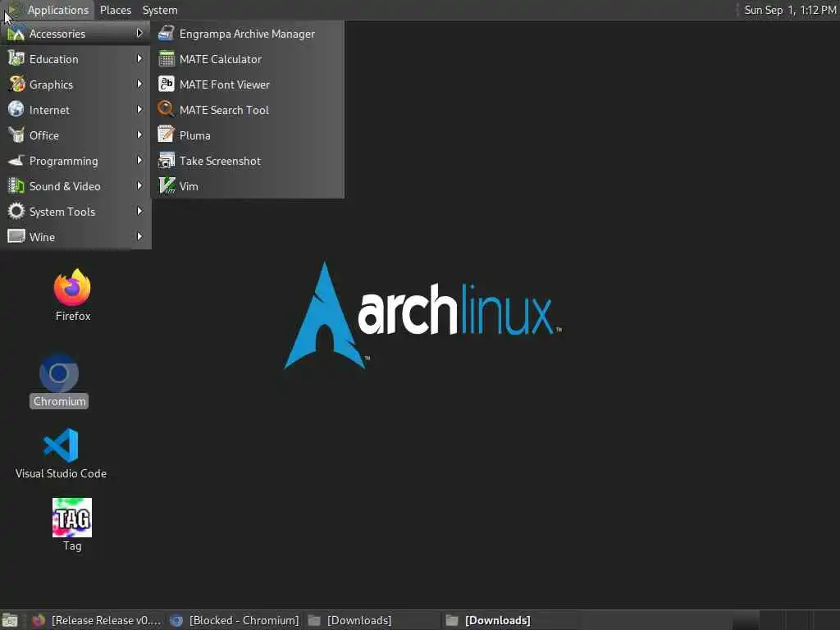840x630 pixels.
Task: Select Chromium desktop icon
Action: [x=59, y=373]
